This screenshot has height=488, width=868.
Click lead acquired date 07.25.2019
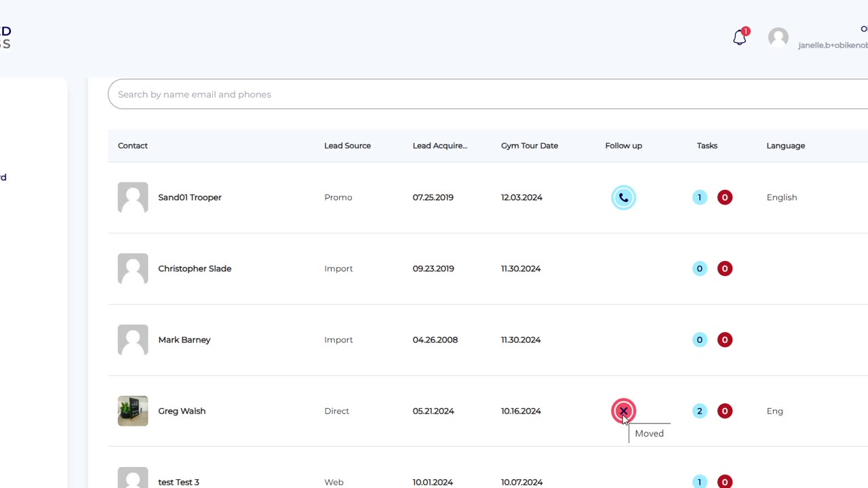(x=433, y=197)
